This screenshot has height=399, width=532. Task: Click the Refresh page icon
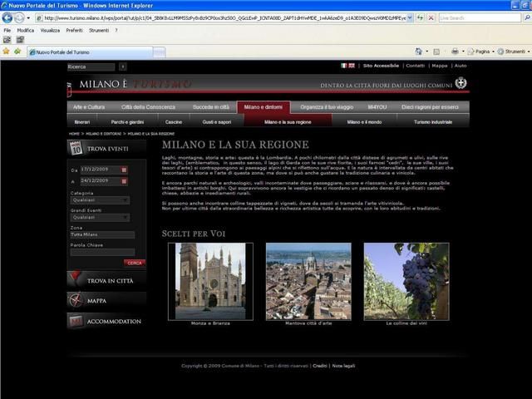420,17
